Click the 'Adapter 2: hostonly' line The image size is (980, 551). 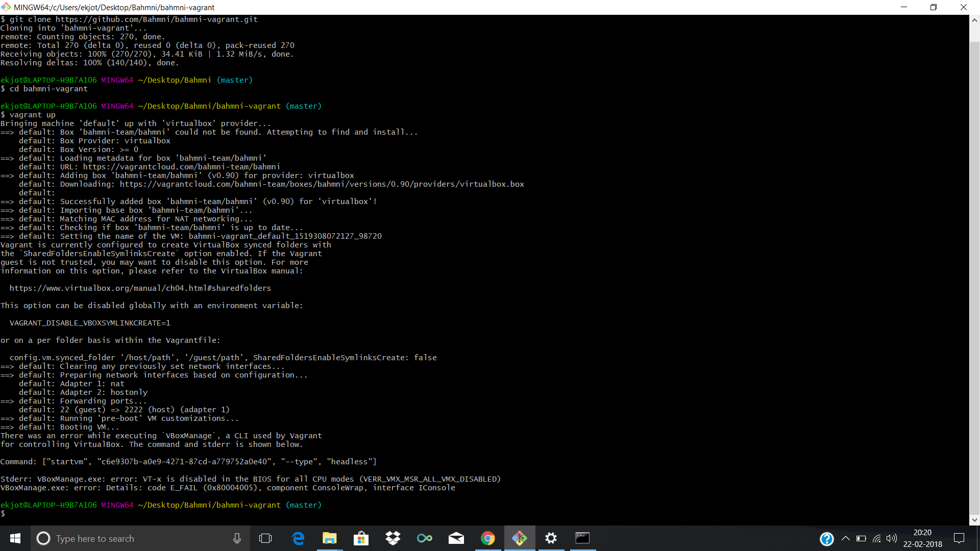[x=83, y=392]
